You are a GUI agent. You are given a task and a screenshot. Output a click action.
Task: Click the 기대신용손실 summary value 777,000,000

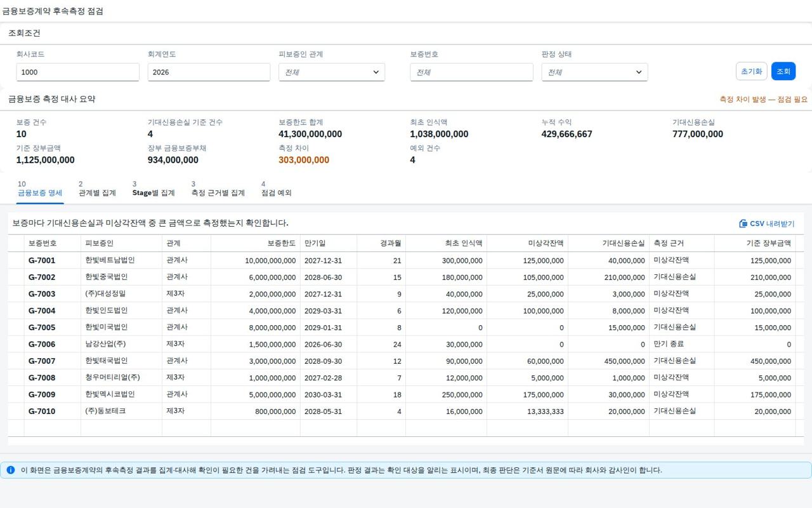click(x=698, y=134)
